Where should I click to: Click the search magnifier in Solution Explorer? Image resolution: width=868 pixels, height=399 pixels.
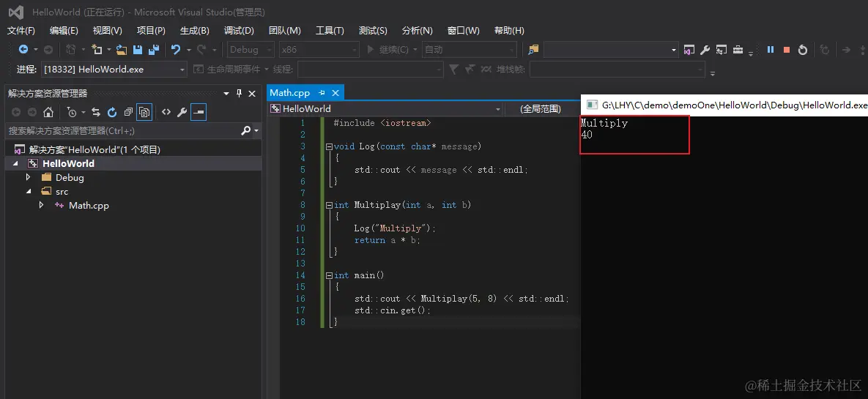coord(246,130)
